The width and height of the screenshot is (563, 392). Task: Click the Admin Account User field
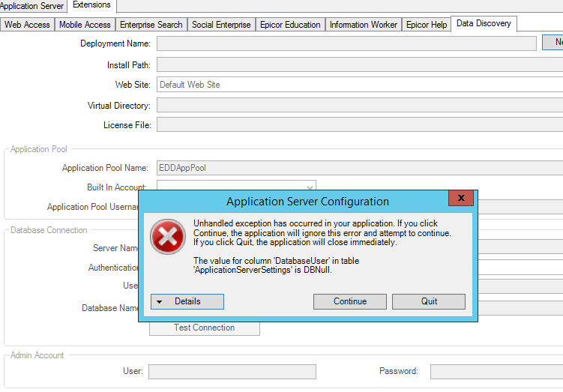[x=232, y=372]
